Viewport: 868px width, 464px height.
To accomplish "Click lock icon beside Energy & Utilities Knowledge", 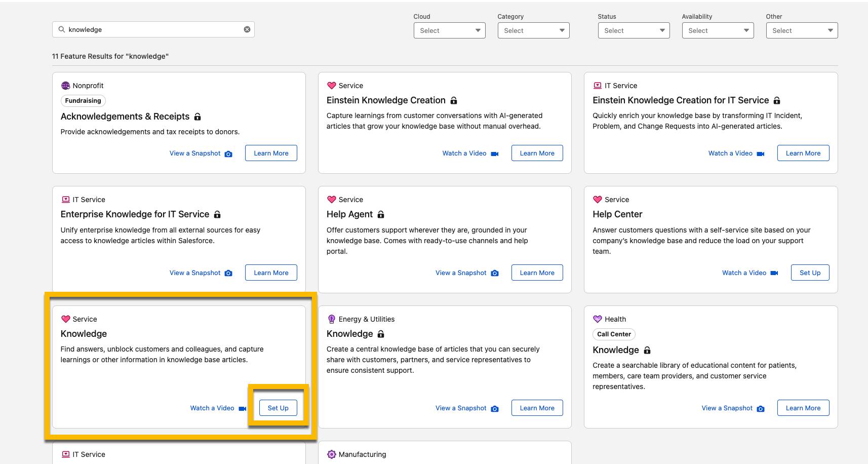I will coord(381,334).
